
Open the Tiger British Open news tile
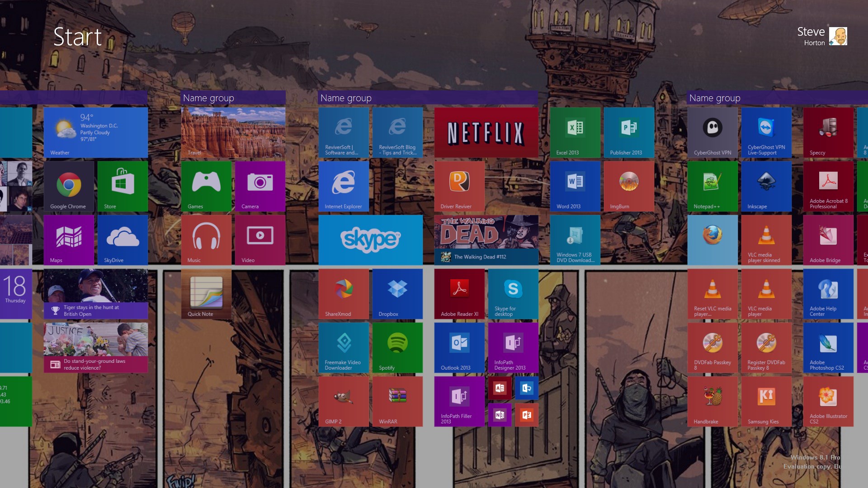pyautogui.click(x=96, y=294)
